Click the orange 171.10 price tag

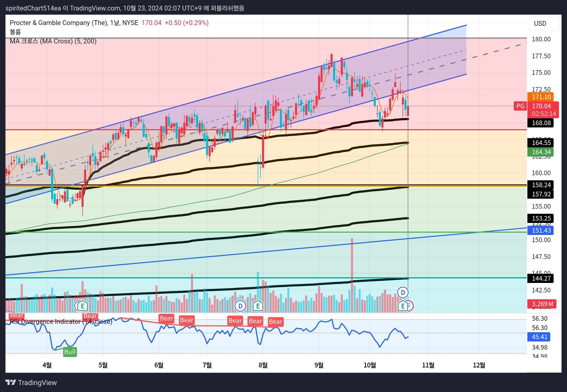coord(540,97)
